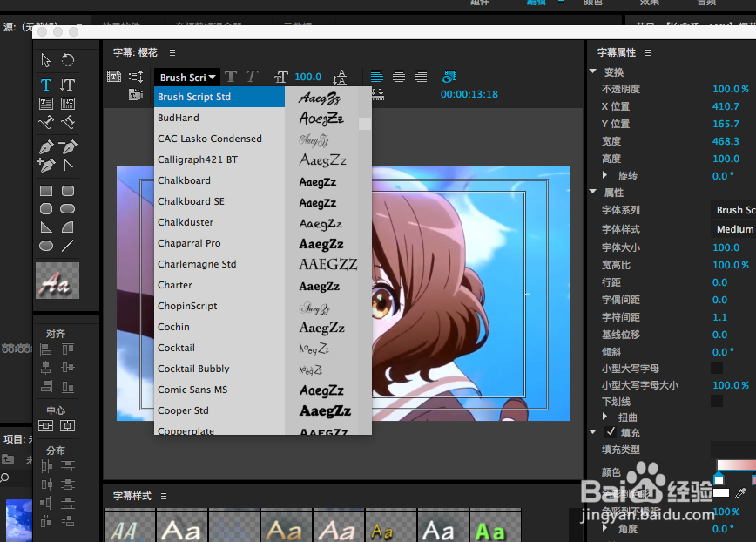Expand the 扭曲 section
Viewport: 756px width, 542px height.
coord(605,417)
